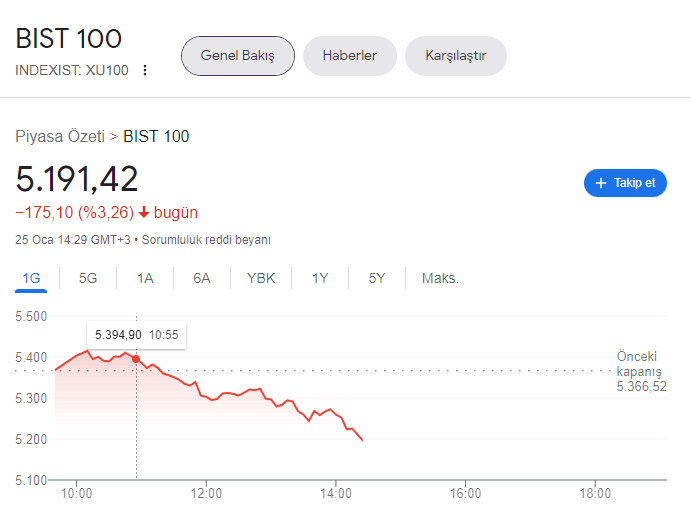Image resolution: width=691 pixels, height=516 pixels.
Task: Open the Sorumluluk reddi beyanı link
Action: (206, 240)
